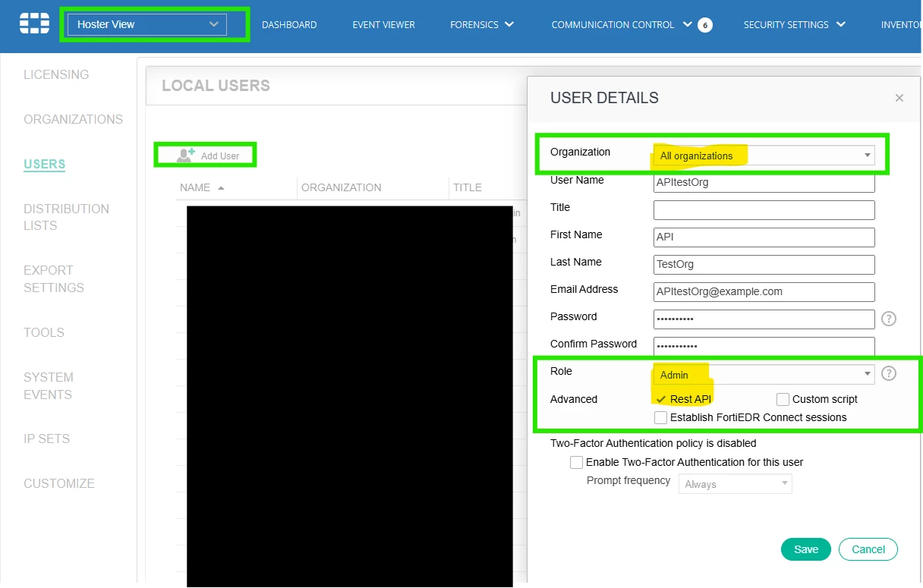Expand the Forensics menu
The image size is (923, 588).
coord(482,25)
